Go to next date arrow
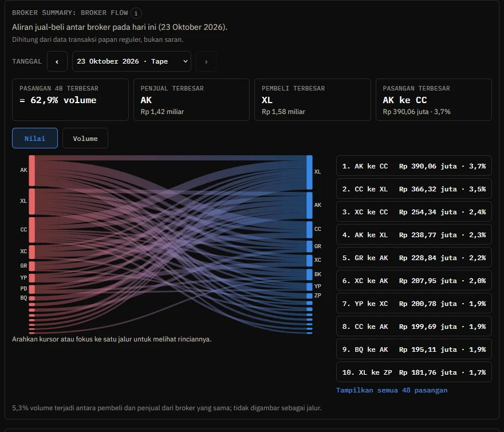 [206, 61]
